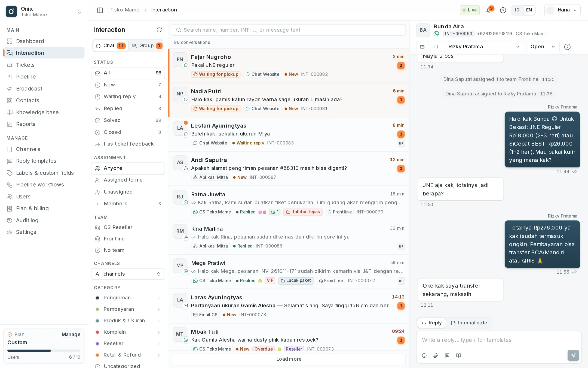Refresh the Interaction list
The image size is (588, 368).
[x=159, y=30]
